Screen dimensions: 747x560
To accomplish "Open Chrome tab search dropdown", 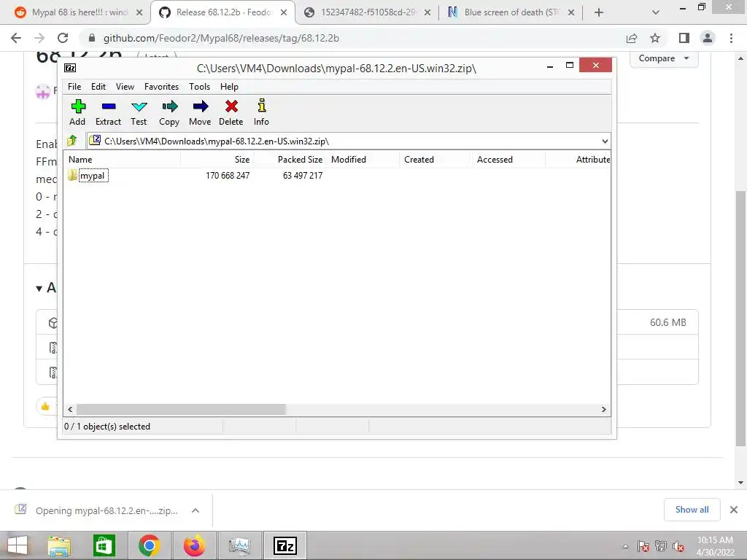I will 656,12.
